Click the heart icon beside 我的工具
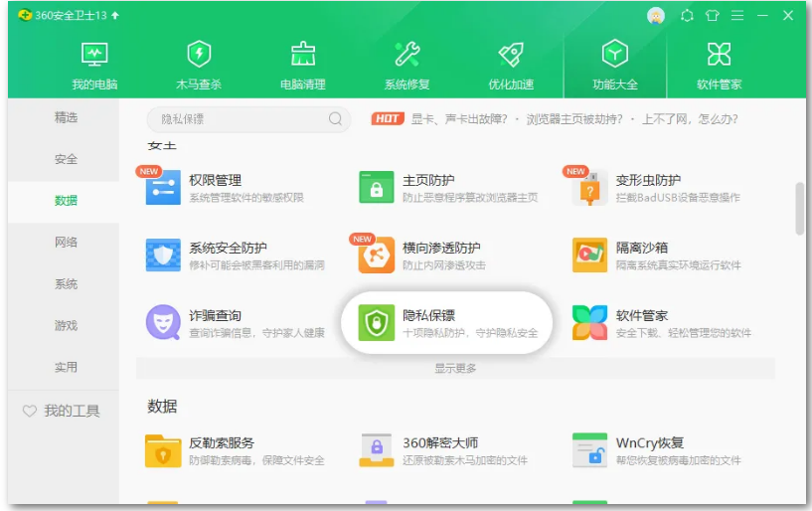 [x=30, y=411]
